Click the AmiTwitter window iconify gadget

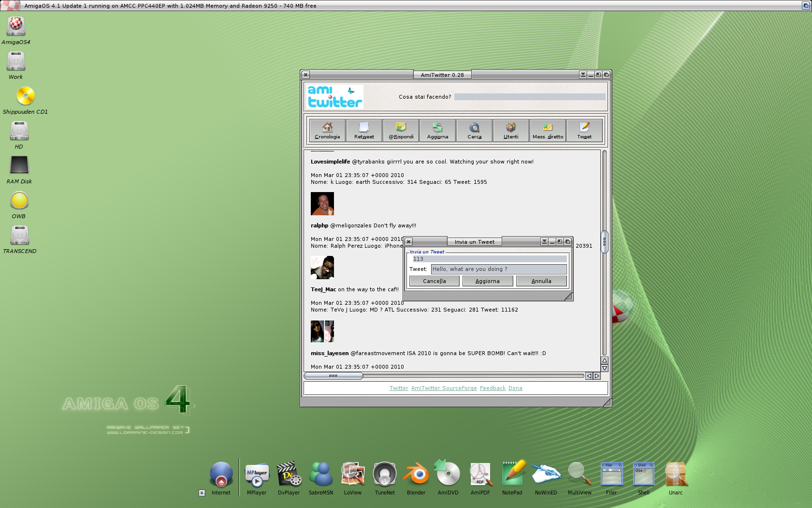591,75
